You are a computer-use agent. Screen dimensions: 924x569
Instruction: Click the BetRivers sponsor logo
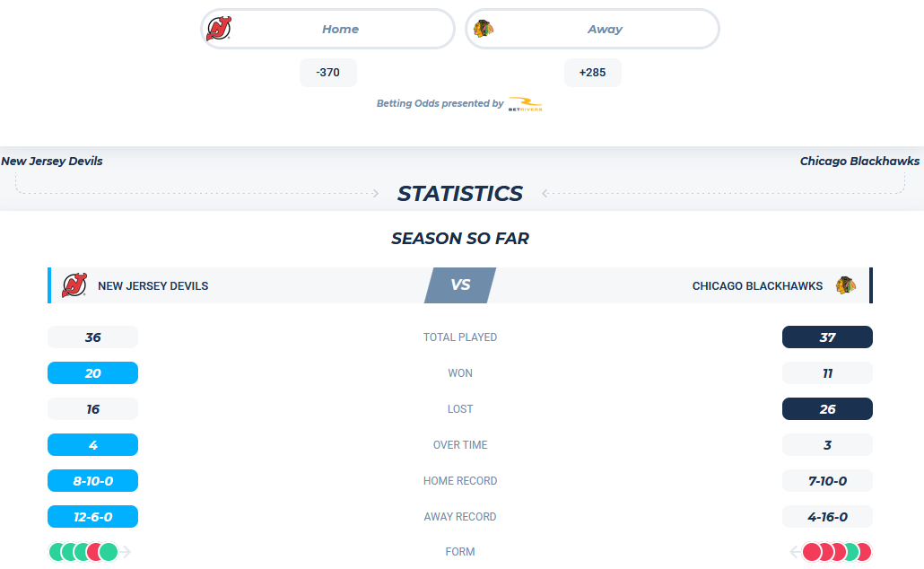525,104
